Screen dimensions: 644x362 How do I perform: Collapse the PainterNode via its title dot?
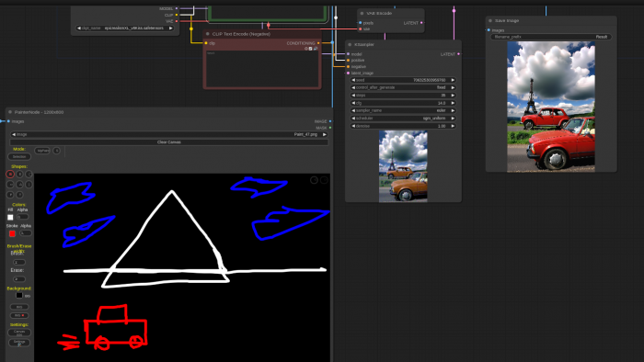[x=10, y=112]
